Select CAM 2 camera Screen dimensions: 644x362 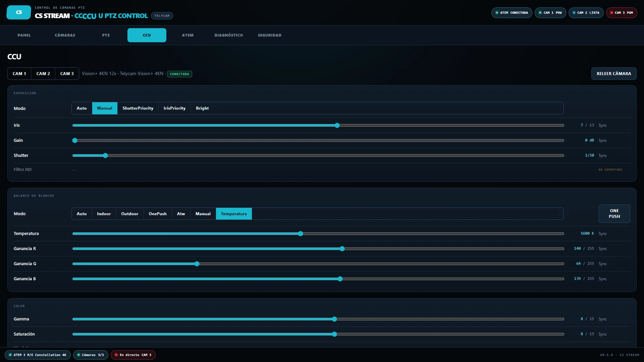43,74
